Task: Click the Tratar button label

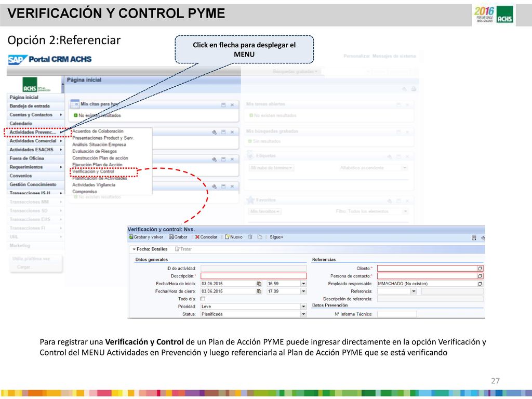Action: 186,249
